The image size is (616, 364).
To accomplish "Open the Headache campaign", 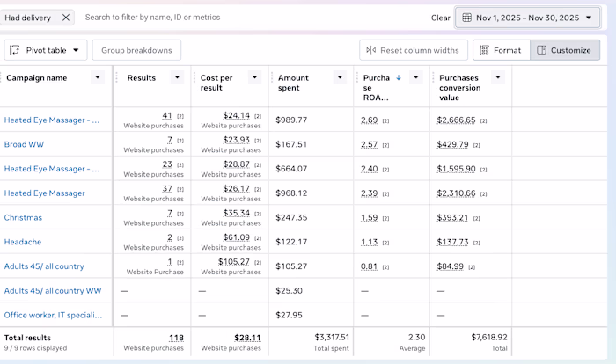I will click(x=22, y=242).
